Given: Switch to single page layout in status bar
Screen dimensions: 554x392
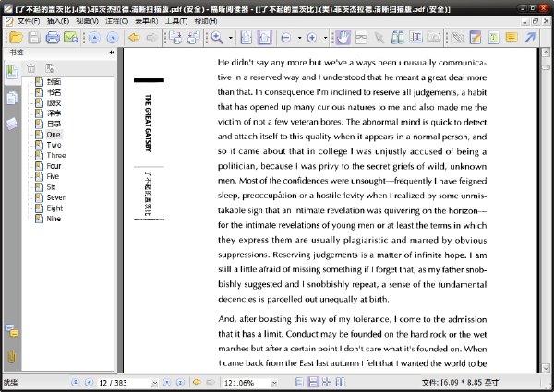Looking at the screenshot, I should [299, 383].
